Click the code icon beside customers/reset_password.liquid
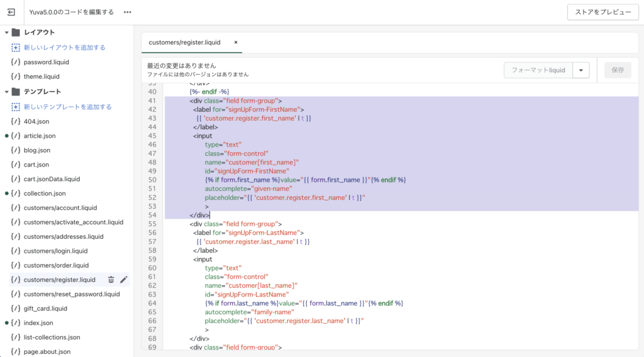The width and height of the screenshot is (644, 357). click(16, 294)
